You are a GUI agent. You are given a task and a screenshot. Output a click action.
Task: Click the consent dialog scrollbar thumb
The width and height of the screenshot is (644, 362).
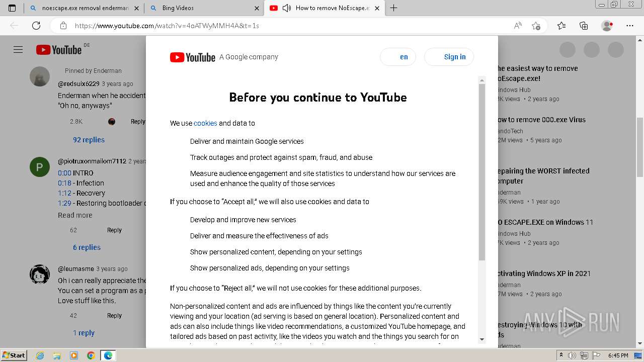[x=482, y=171]
